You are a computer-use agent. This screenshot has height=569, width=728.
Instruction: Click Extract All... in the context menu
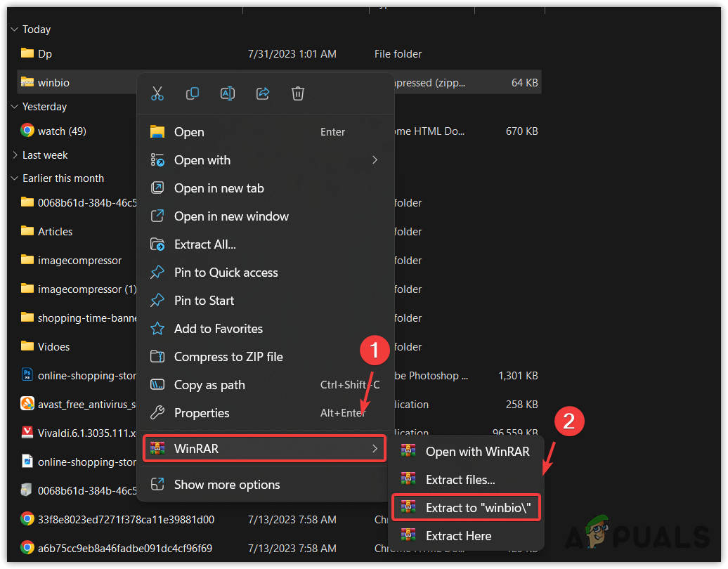204,244
